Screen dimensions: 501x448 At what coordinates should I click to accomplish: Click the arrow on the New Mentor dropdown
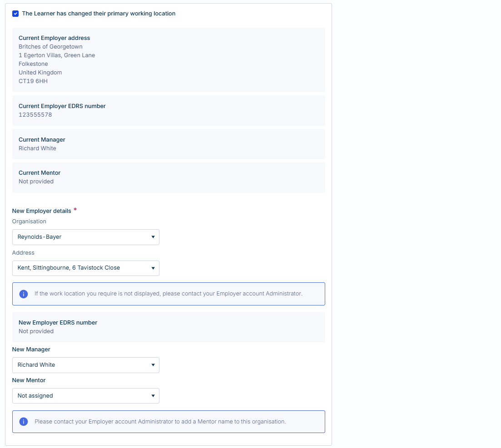point(153,396)
